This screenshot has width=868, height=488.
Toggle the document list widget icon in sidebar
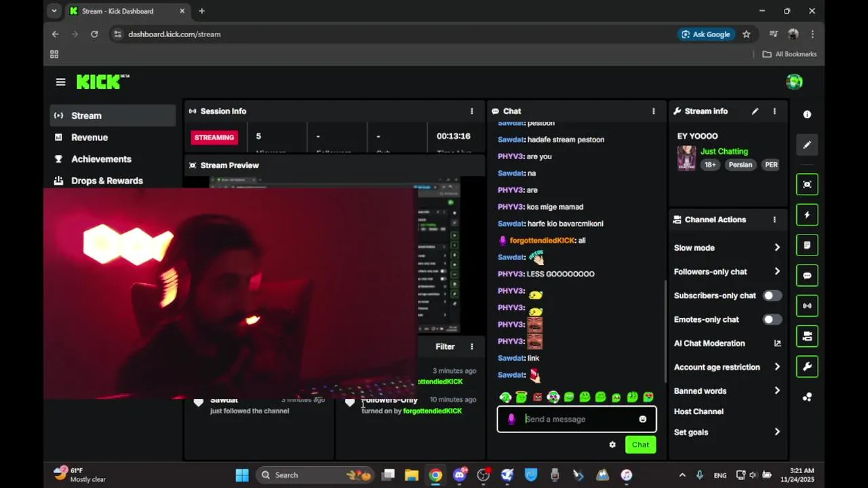point(807,245)
